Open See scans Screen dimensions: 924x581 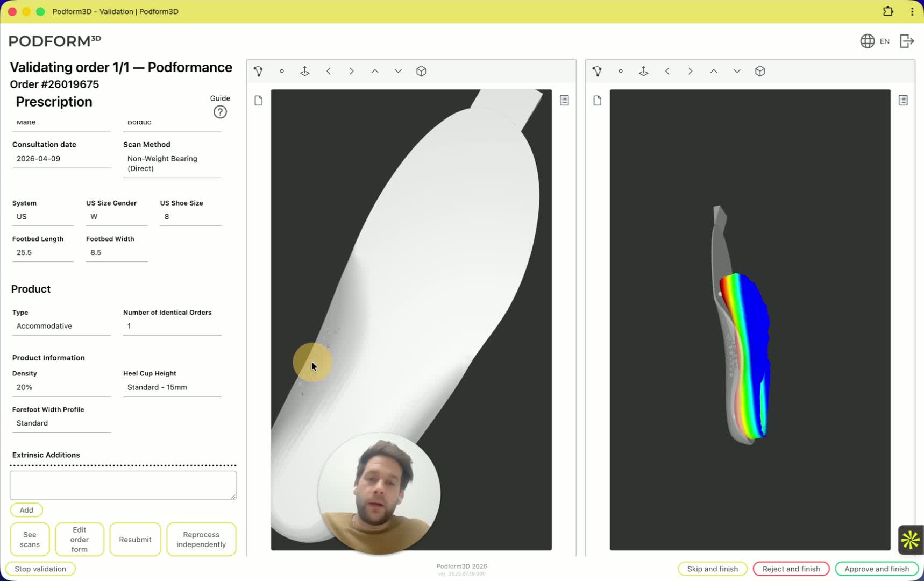point(30,540)
